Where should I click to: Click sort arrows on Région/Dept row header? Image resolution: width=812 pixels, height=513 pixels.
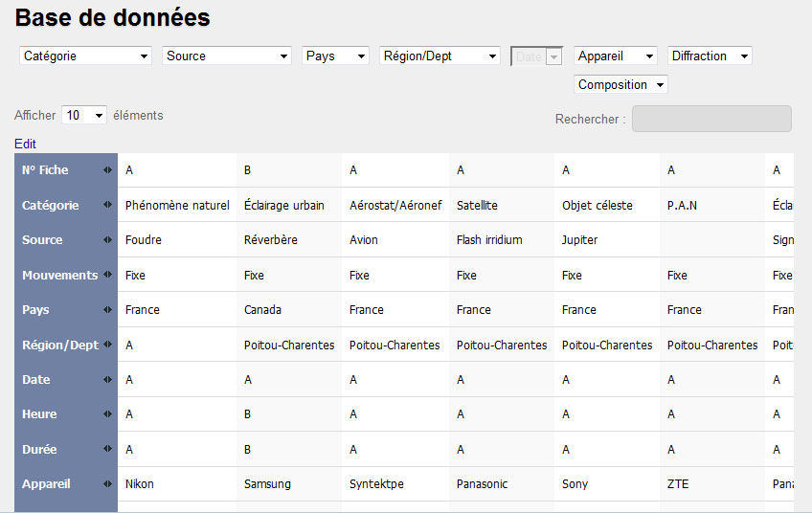(108, 346)
